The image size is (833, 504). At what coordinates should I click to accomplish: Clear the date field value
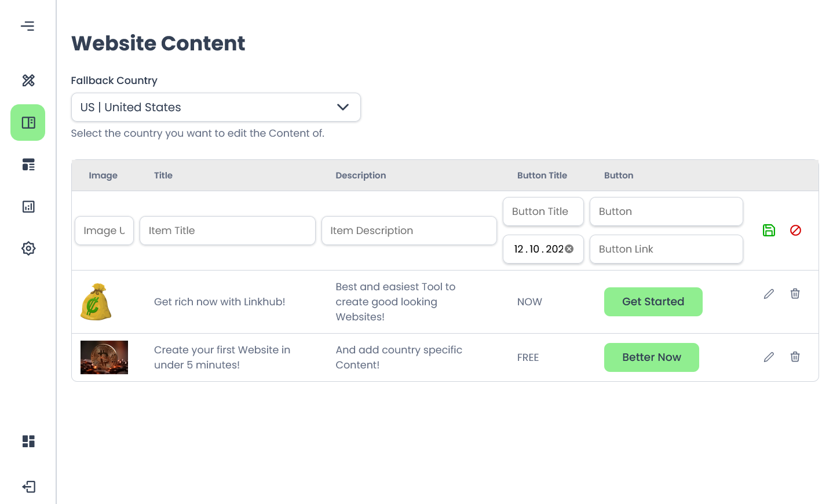tap(569, 249)
